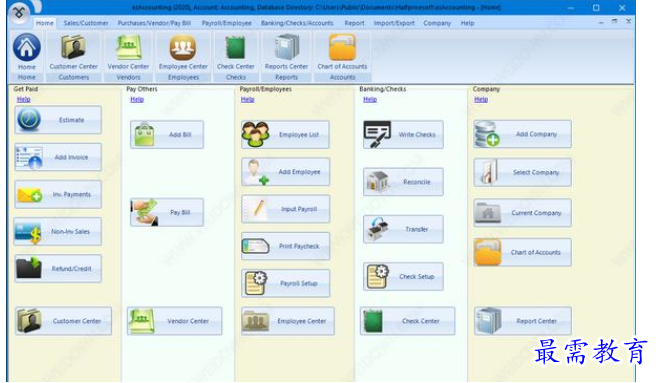This screenshot has height=383, width=656.
Task: Open the Reconcile function
Action: [x=403, y=182]
